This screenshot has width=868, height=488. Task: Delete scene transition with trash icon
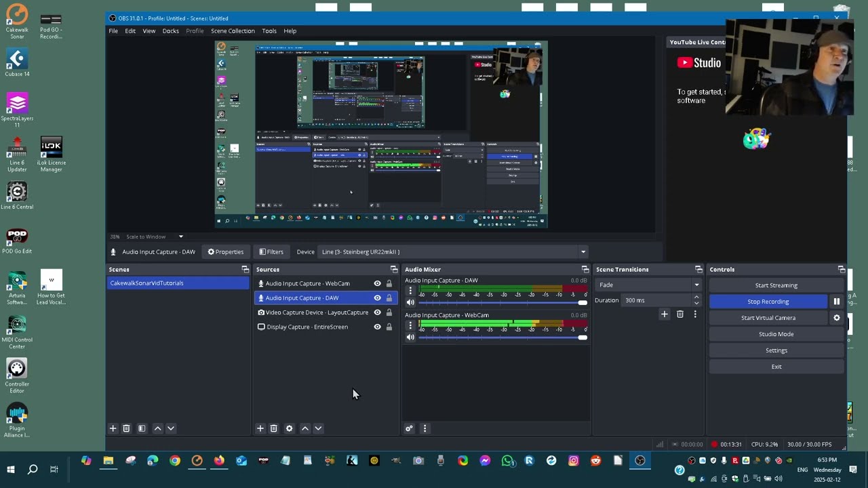click(680, 314)
